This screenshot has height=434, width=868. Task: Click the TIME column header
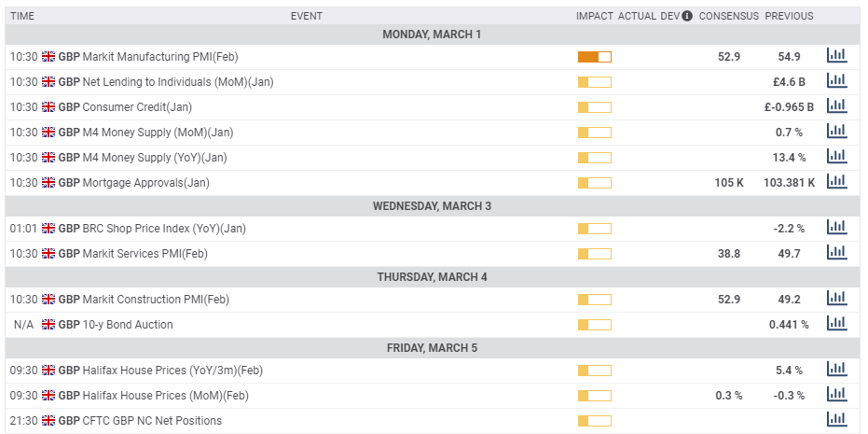22,16
